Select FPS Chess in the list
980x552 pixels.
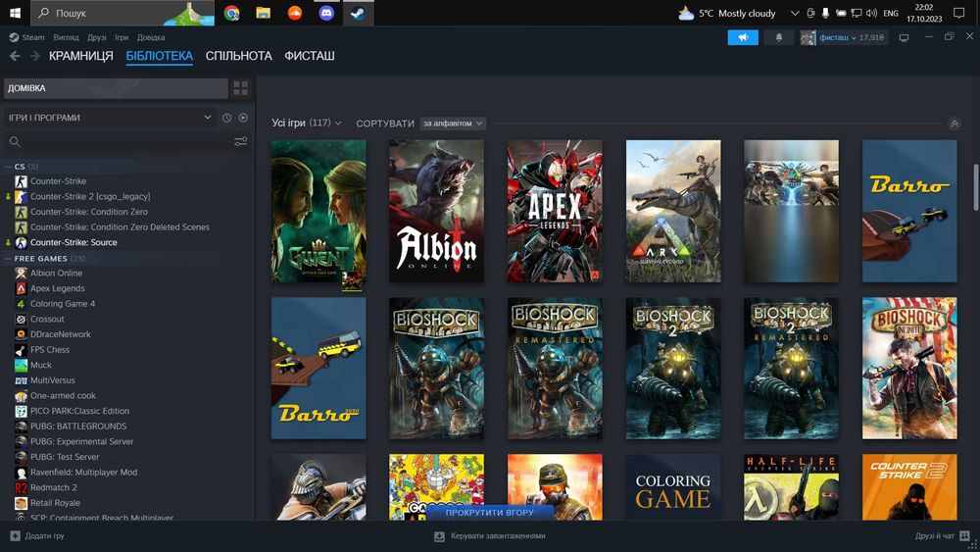tap(50, 349)
